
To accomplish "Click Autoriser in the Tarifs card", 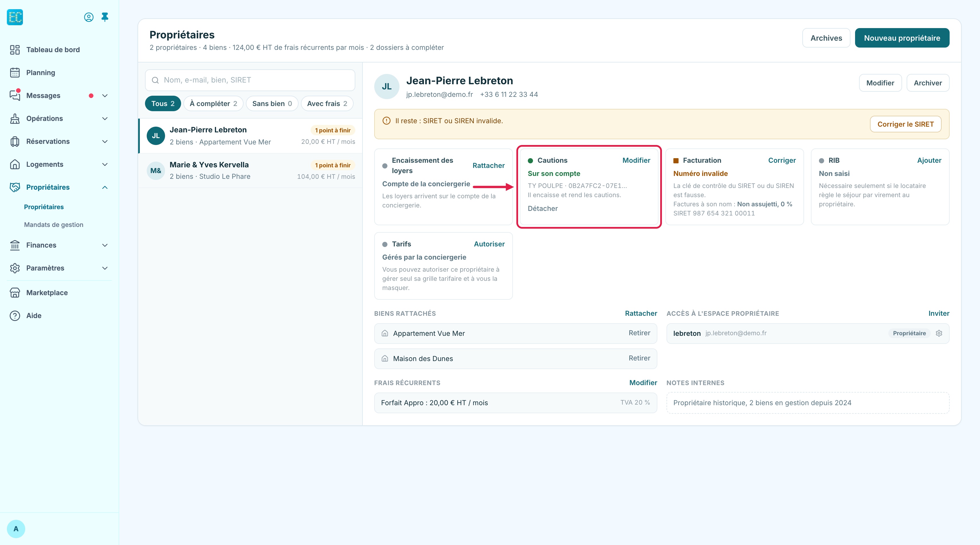I will [489, 244].
